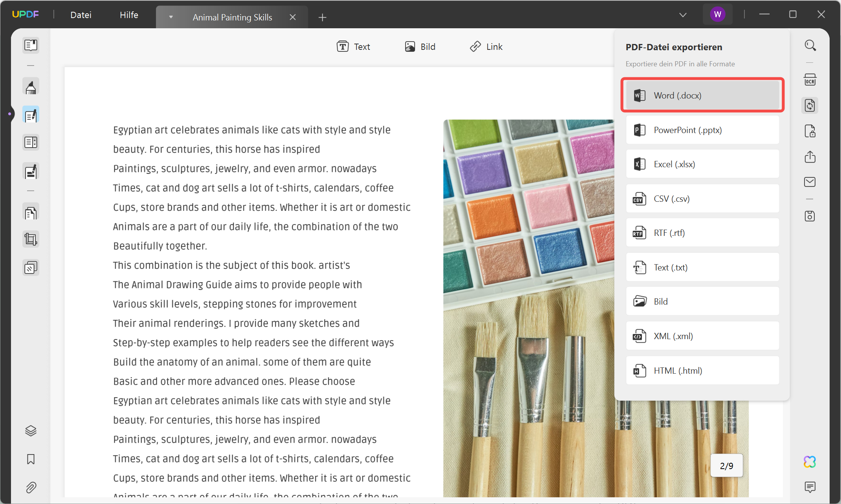Open the OCR text recognition tool
The width and height of the screenshot is (841, 504).
click(x=810, y=80)
